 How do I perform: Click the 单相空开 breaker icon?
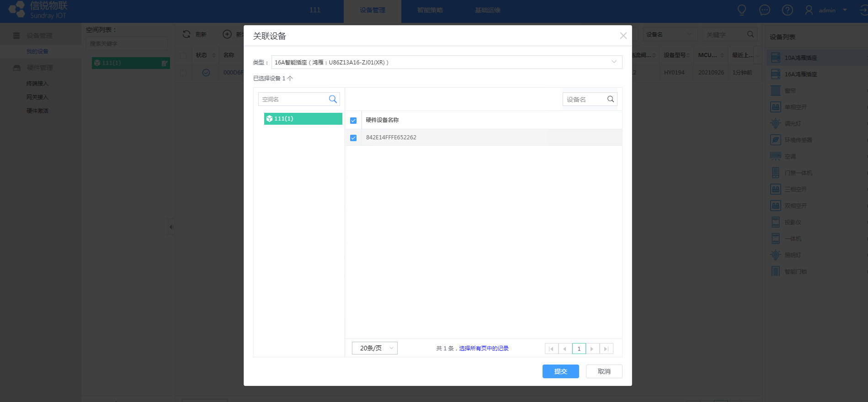click(x=776, y=107)
